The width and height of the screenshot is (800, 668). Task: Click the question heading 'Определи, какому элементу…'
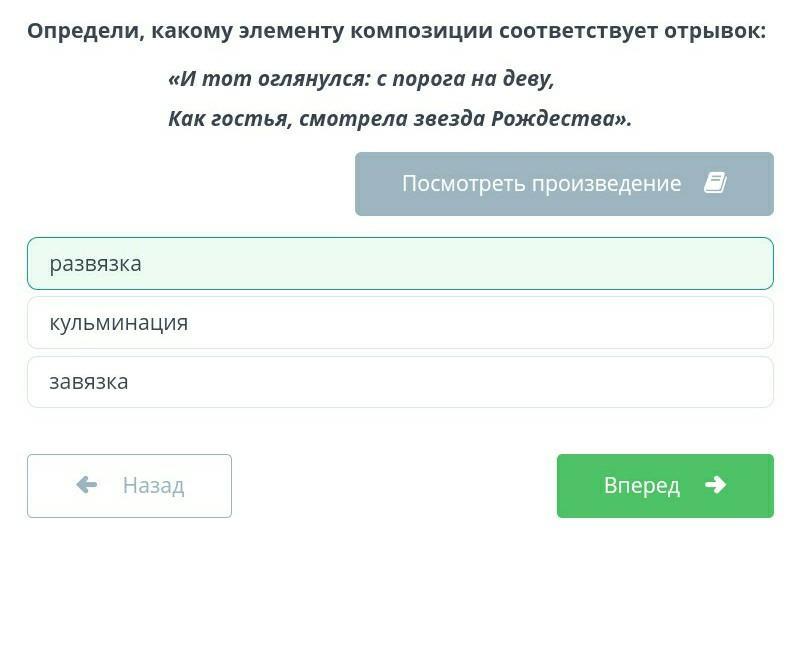[x=396, y=31]
